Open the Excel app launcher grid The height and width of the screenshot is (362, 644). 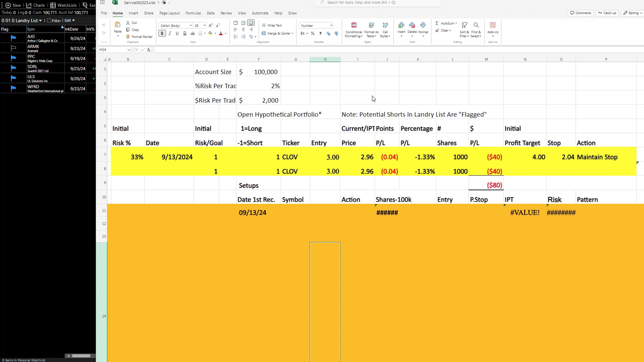pyautogui.click(x=102, y=2)
